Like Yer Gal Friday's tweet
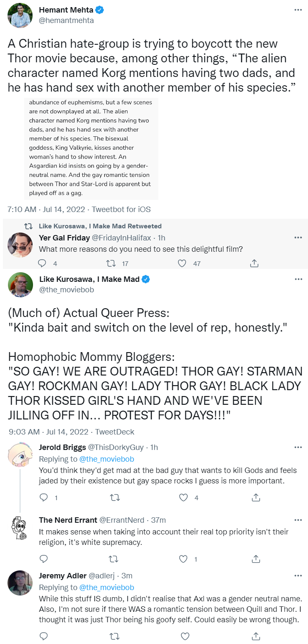The width and height of the screenshot is (308, 644). (x=182, y=263)
